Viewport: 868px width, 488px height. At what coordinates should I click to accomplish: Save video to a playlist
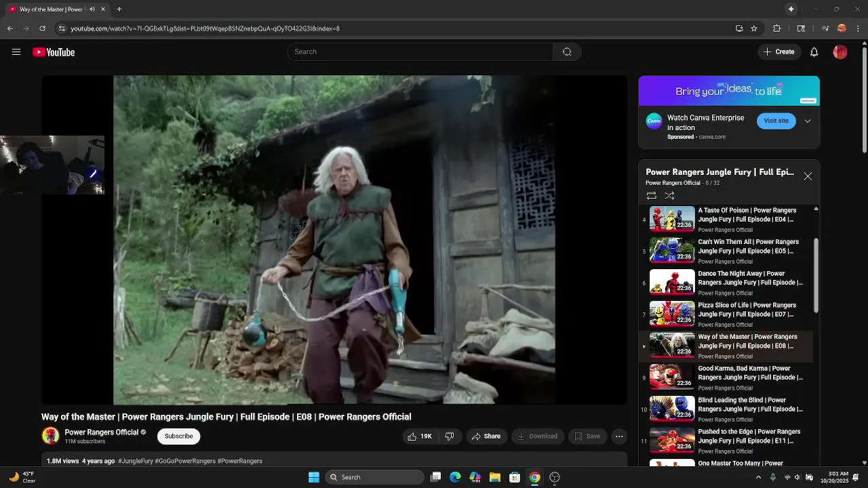point(587,436)
